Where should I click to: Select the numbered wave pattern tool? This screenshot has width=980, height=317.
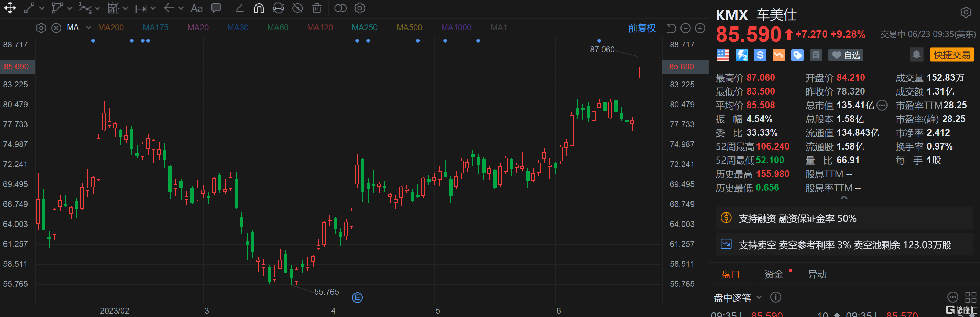click(x=85, y=8)
